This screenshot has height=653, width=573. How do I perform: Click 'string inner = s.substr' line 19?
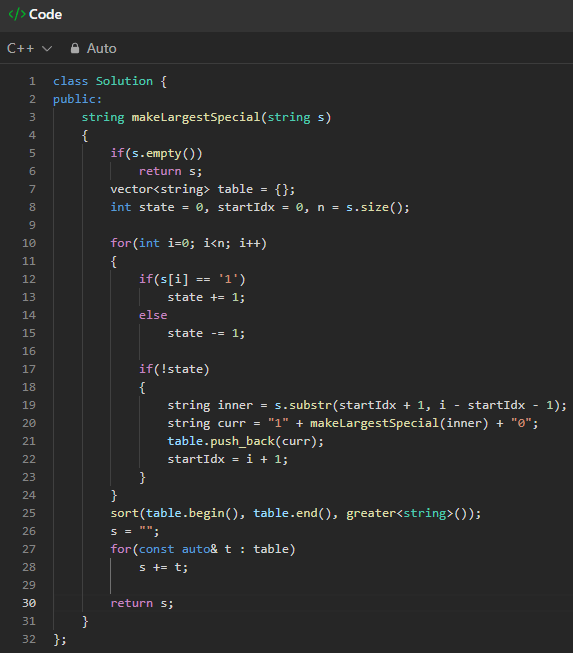click(x=367, y=405)
